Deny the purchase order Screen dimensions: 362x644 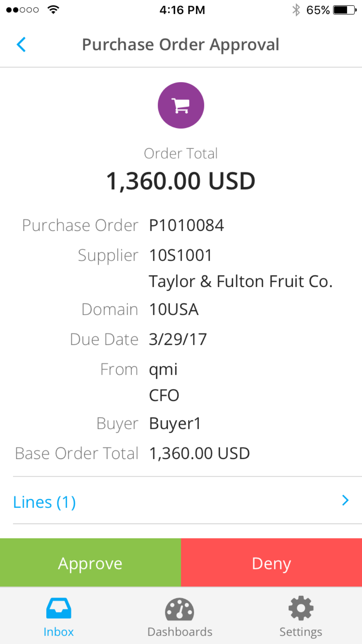[x=271, y=563]
